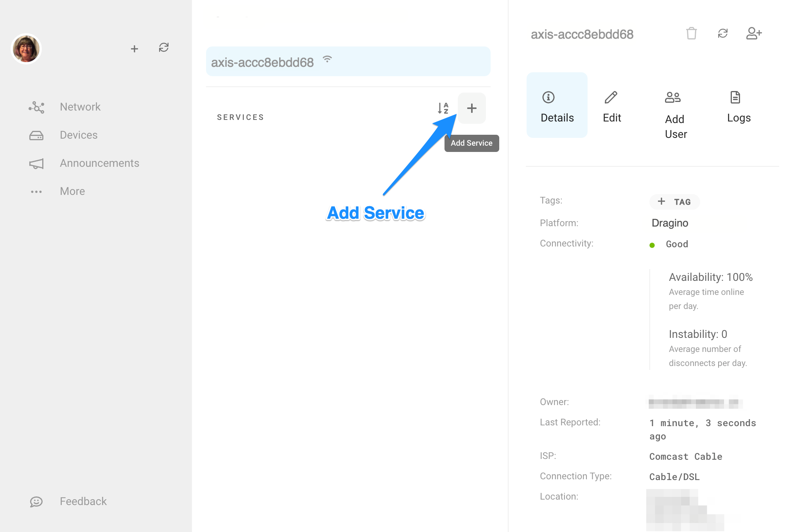Open the Devices section

click(78, 135)
